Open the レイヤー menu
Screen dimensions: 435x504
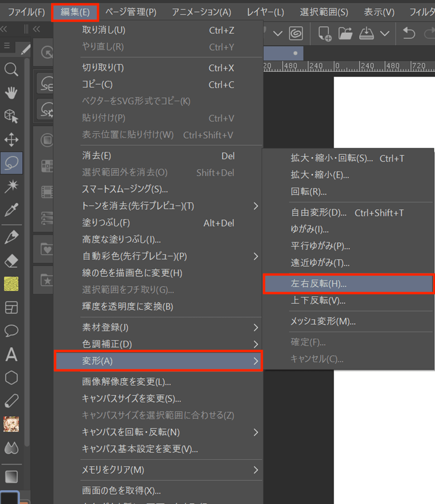pos(265,12)
